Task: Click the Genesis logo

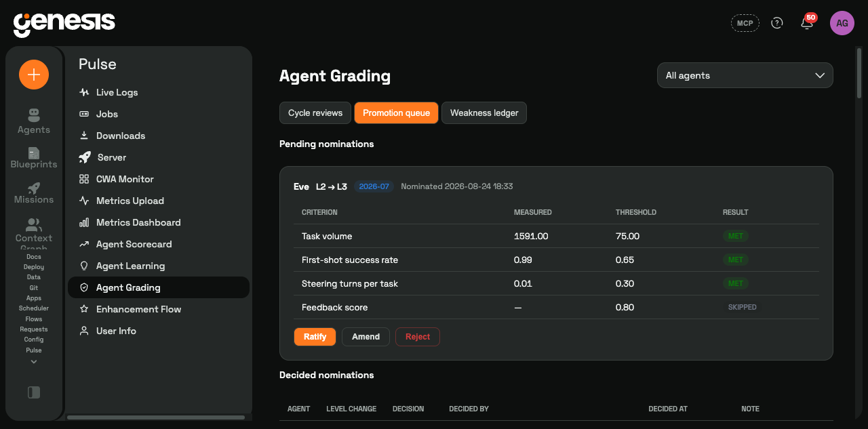Action: [64, 24]
